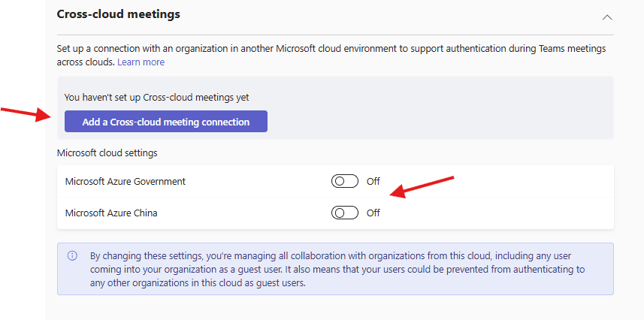Screen dimensions: 644x320
Task: Click the Microsoft cloud settings subheading
Action: point(107,153)
